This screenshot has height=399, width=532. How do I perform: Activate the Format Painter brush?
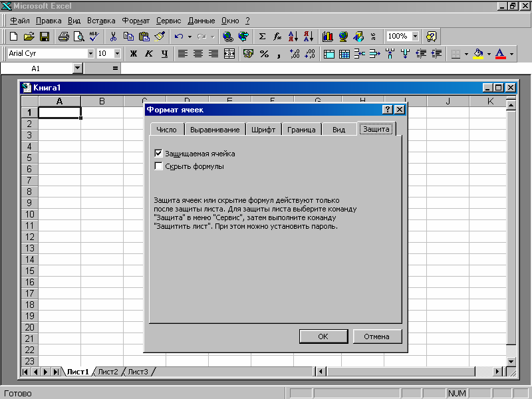tap(160, 37)
